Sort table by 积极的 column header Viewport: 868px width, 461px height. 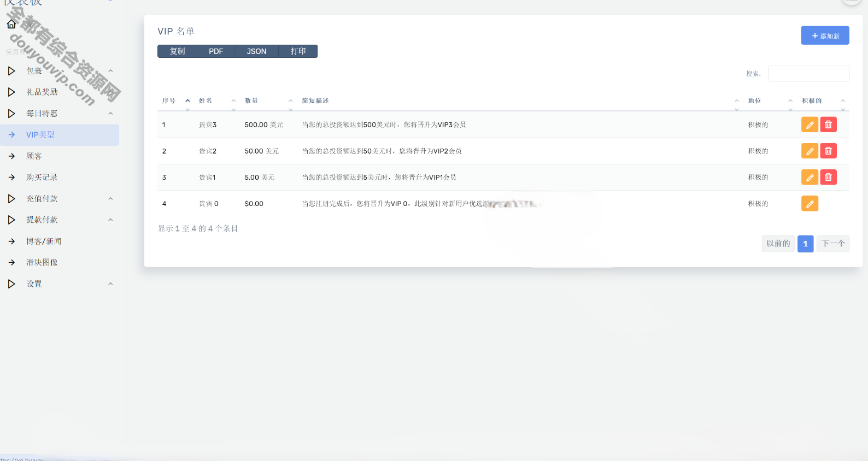point(823,101)
